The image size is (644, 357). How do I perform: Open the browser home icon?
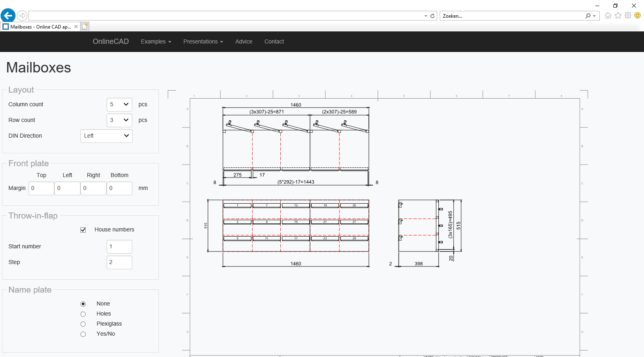(608, 16)
